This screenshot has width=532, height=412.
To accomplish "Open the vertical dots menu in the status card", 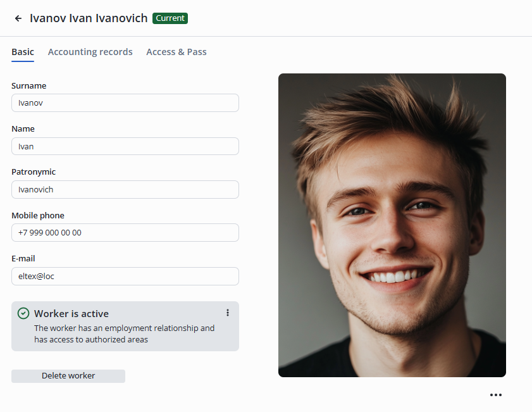I will [228, 313].
